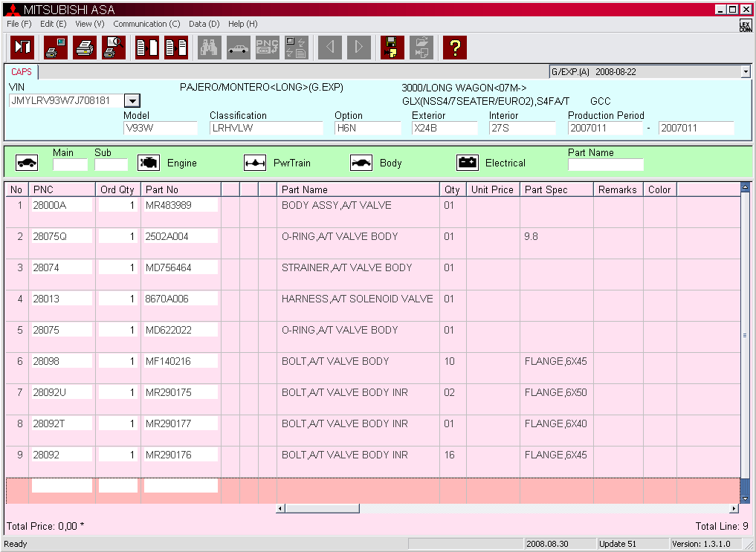756x552 pixels.
Task: Click the exit door toolbar icon
Action: [x=22, y=48]
